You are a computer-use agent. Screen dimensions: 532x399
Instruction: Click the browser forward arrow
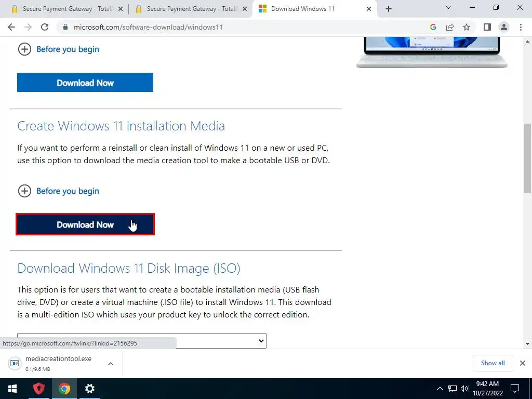tap(28, 27)
